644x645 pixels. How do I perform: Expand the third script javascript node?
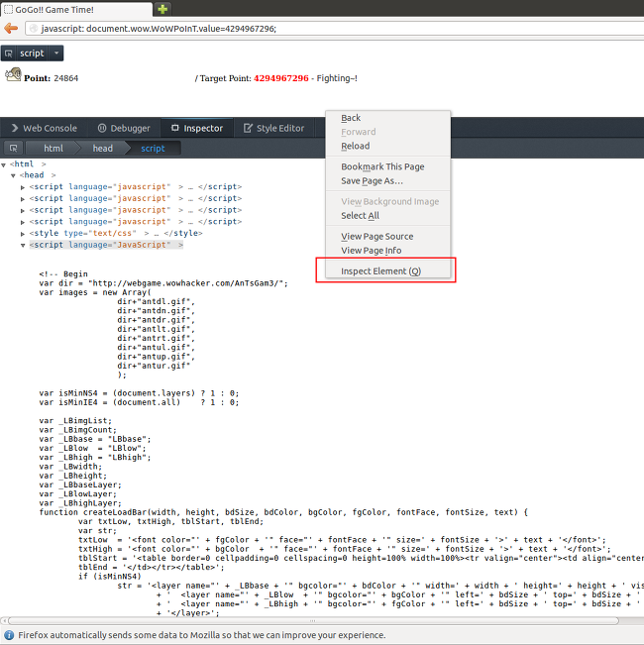pyautogui.click(x=23, y=210)
